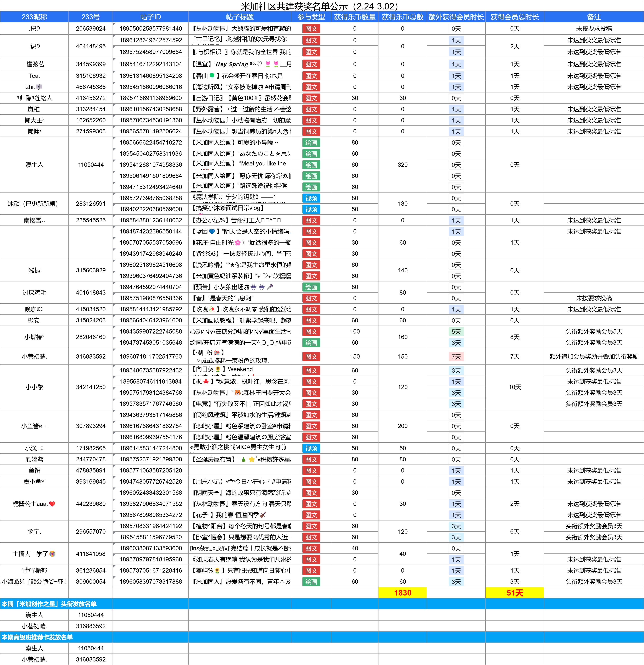The width and height of the screenshot is (644, 665).
Task: Select the 10天 total for 小小黎
Action: click(x=515, y=387)
